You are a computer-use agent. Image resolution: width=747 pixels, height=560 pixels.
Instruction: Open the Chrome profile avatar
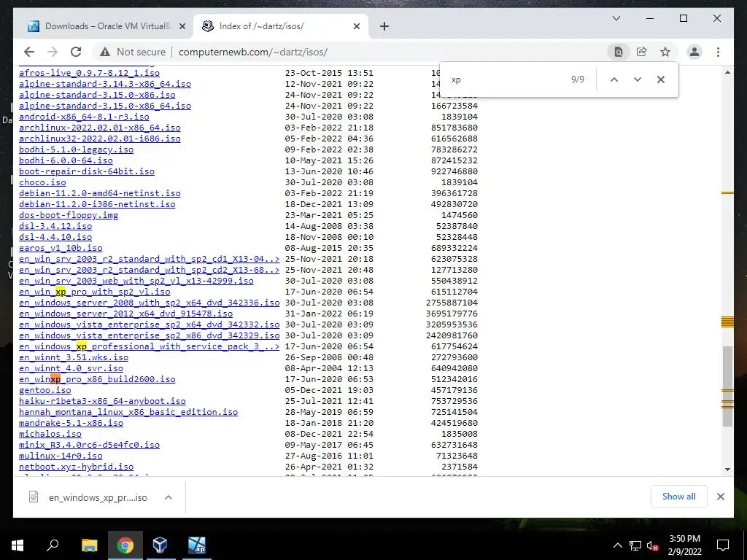coord(694,52)
